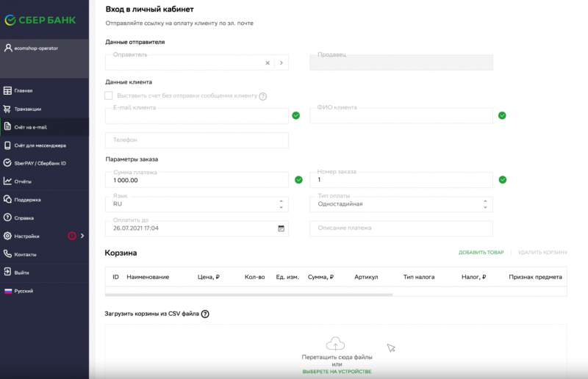Open the Тип оплаты Одностадийная dropdown
The image size is (588, 379).
pos(401,204)
